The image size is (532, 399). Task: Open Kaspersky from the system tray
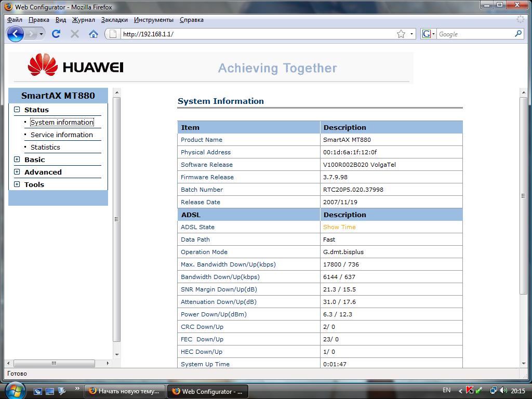(470, 391)
